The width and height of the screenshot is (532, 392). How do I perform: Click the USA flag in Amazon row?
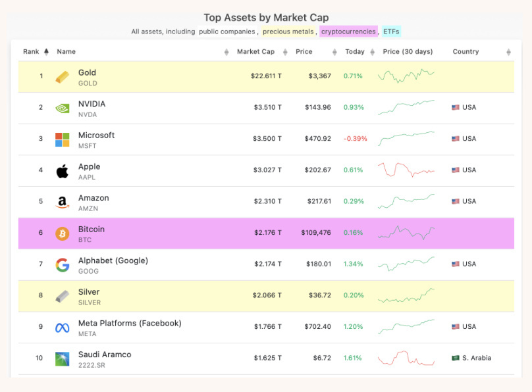tap(456, 201)
